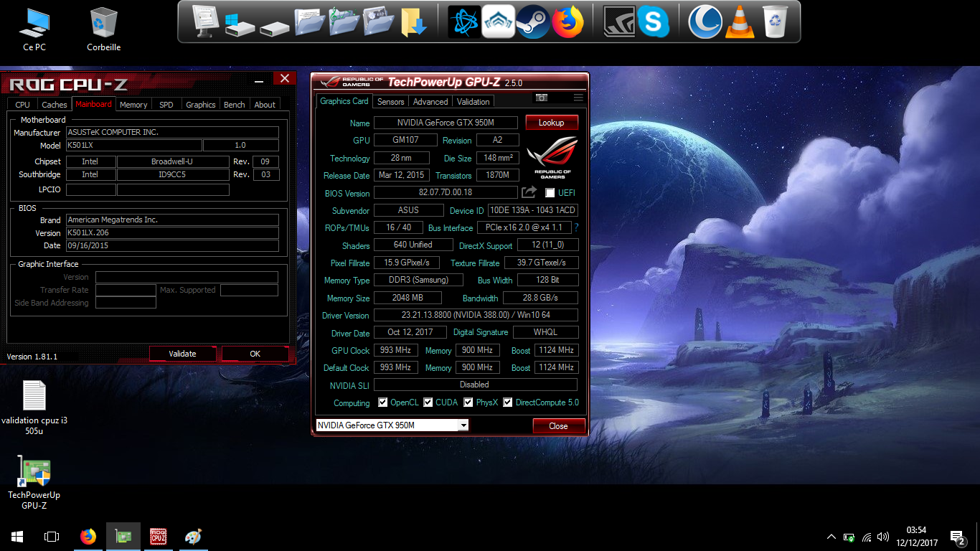This screenshot has height=551, width=980.
Task: Launch VLC media player from the dock
Action: [x=740, y=22]
